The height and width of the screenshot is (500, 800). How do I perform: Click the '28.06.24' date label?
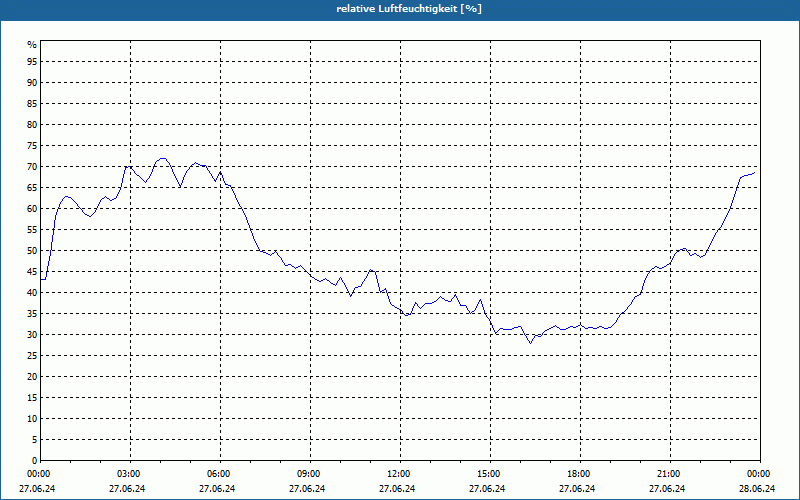click(757, 489)
